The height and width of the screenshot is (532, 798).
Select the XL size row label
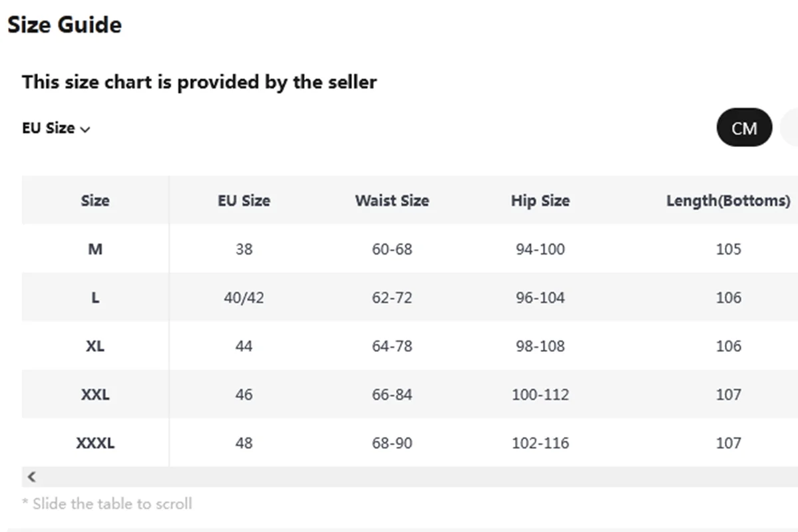click(95, 346)
